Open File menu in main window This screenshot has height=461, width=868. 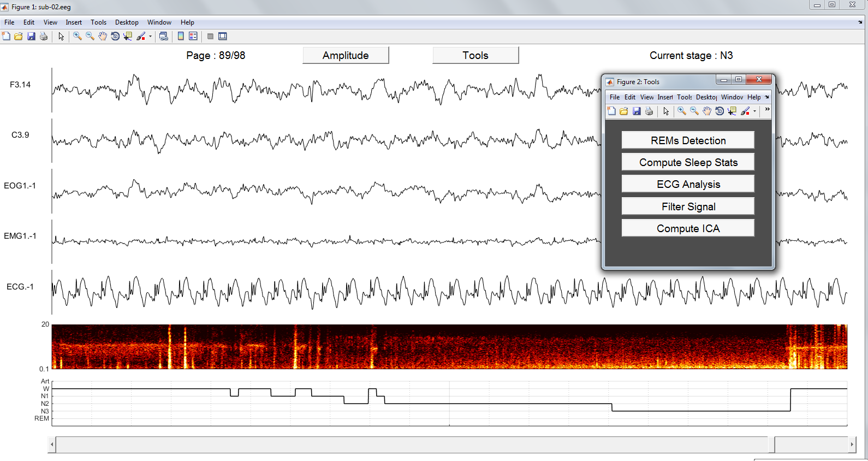9,22
